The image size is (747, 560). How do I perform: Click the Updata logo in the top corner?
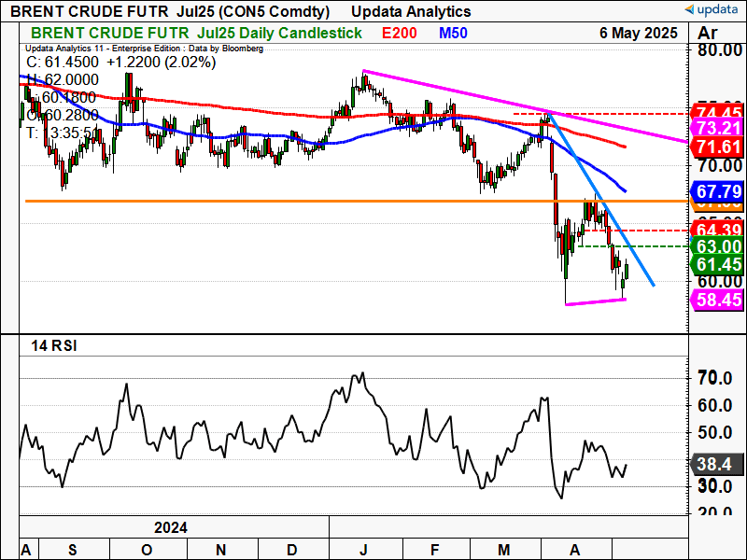[x=712, y=9]
